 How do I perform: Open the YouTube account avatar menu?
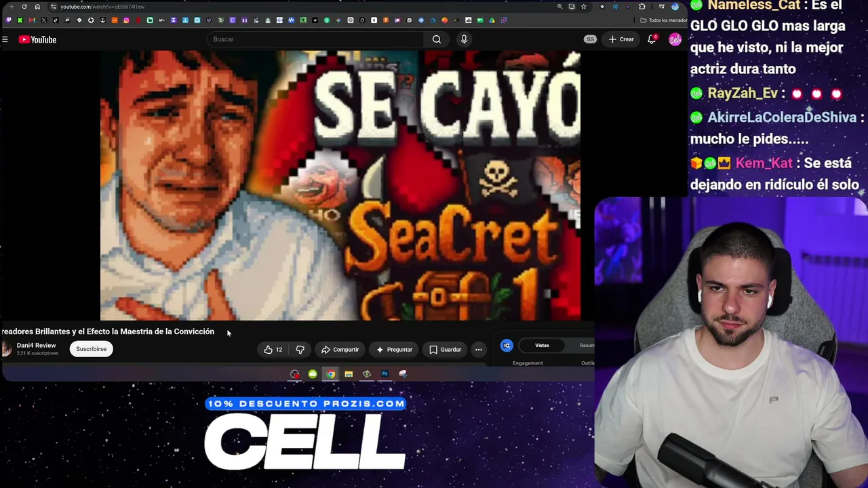(x=675, y=39)
